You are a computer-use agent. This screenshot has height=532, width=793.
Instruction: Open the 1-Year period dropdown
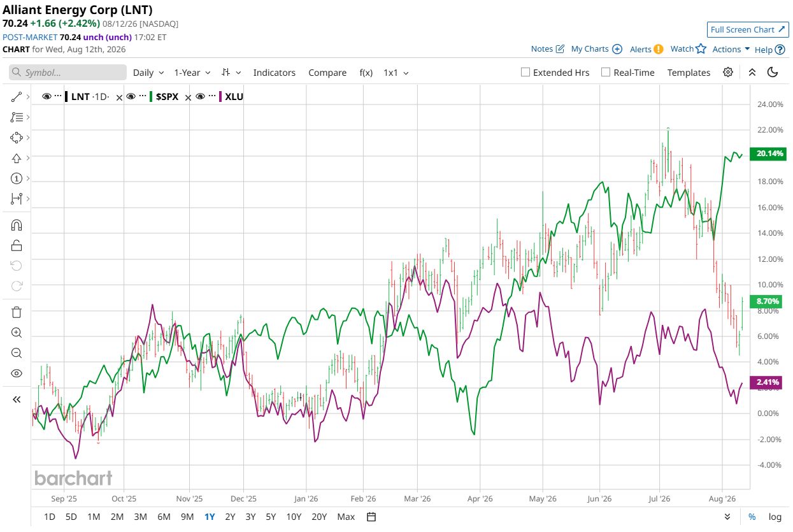tap(192, 73)
